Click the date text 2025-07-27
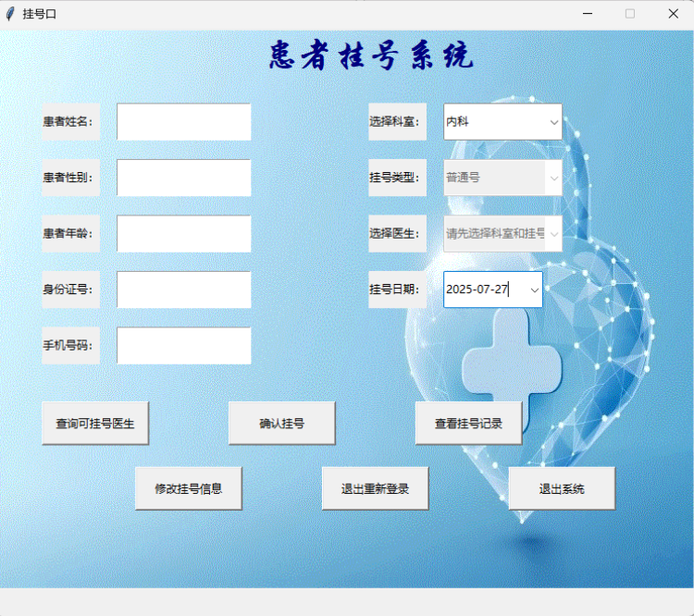Viewport: 694px width, 616px height. (x=478, y=290)
